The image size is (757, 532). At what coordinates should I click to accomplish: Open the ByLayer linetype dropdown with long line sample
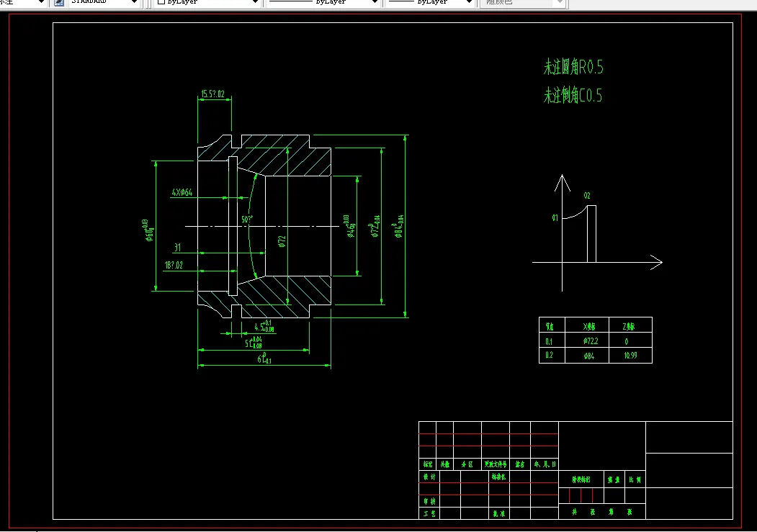(x=323, y=2)
